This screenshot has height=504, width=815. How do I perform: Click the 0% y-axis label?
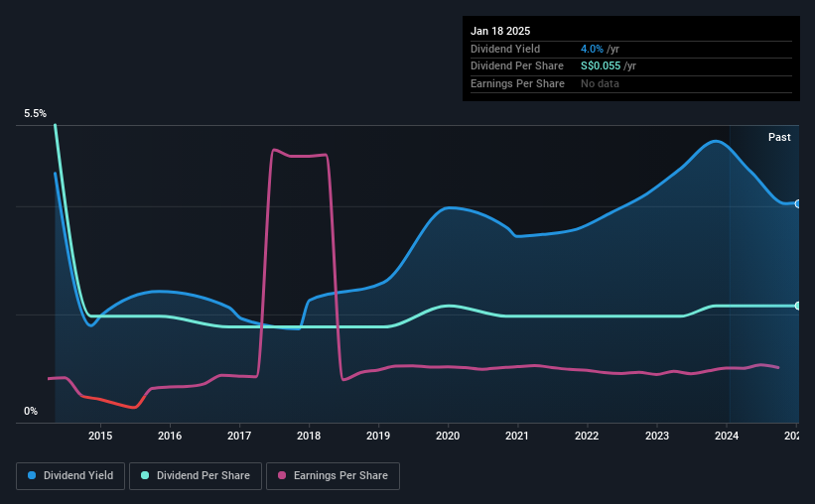coord(31,411)
